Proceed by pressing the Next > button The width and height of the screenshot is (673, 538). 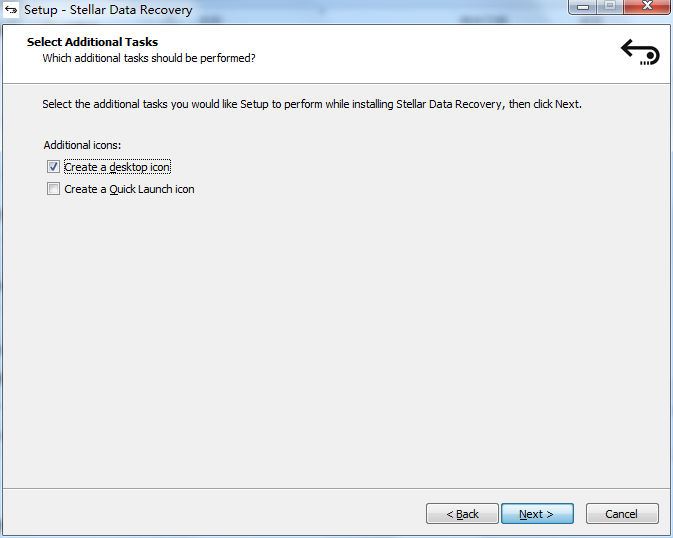tap(537, 514)
